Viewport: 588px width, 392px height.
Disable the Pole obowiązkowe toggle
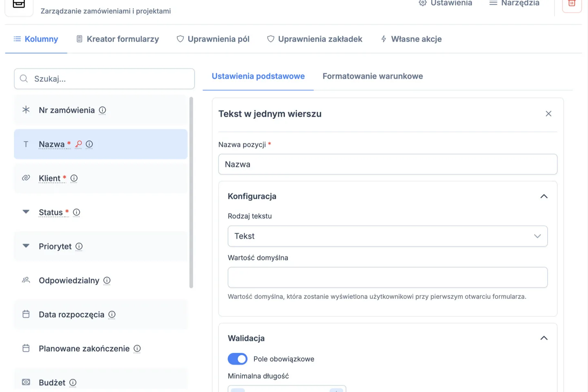(x=237, y=359)
